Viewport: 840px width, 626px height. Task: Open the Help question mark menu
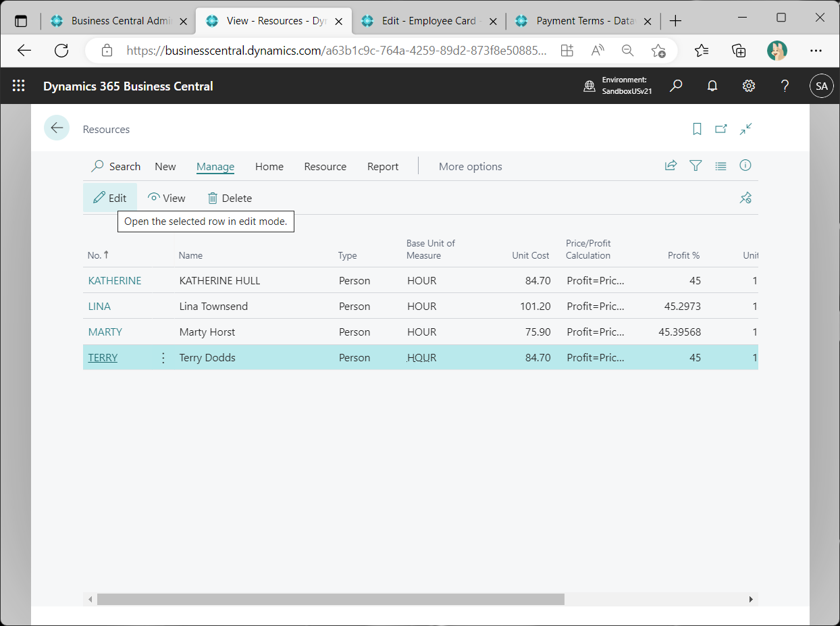785,86
